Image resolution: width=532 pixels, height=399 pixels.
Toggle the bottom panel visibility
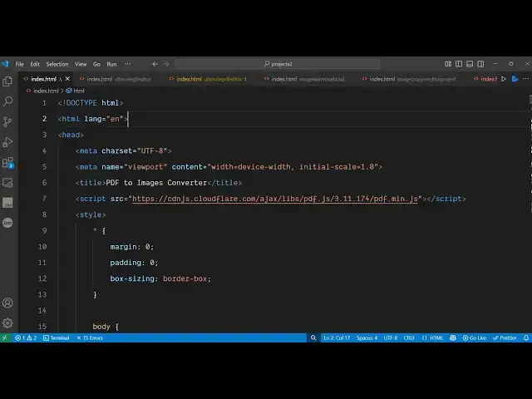470,64
